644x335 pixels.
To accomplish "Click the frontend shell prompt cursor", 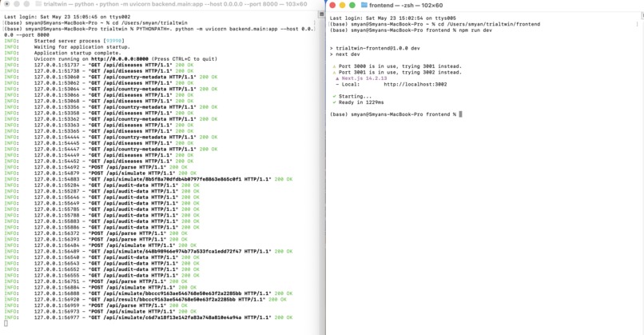I will tap(460, 114).
